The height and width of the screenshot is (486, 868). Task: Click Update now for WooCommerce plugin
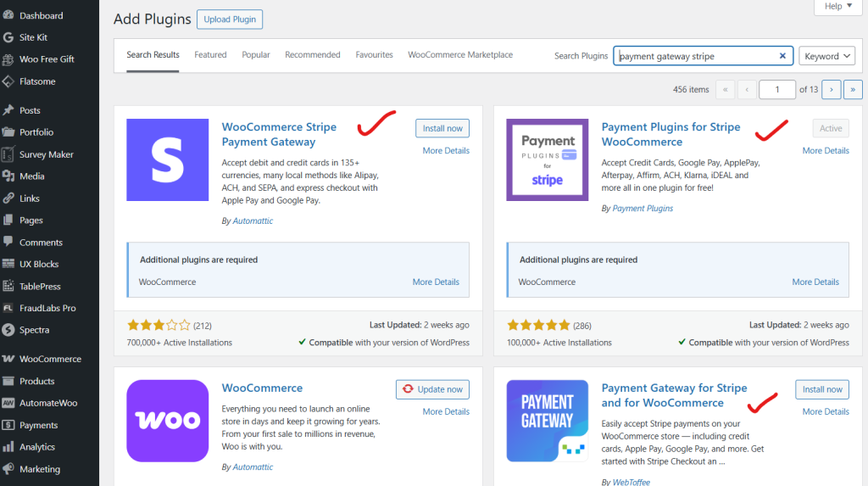[432, 389]
